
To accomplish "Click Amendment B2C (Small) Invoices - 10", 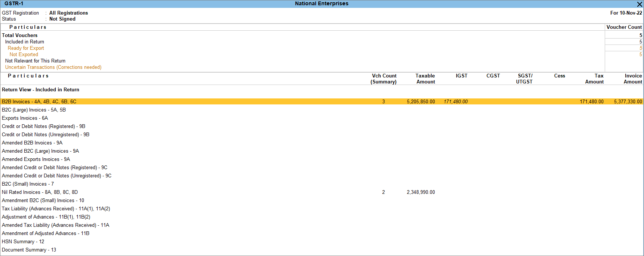I will [43, 200].
